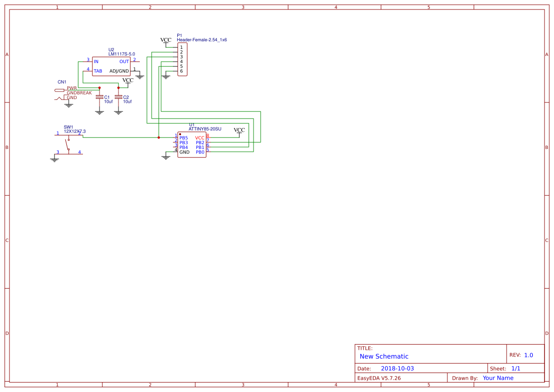The width and height of the screenshot is (554, 392).
Task: Select the Sheet 1/1 number value
Action: pyautogui.click(x=516, y=368)
